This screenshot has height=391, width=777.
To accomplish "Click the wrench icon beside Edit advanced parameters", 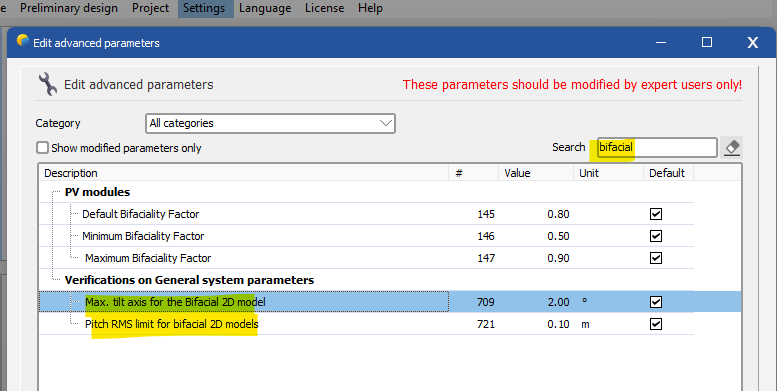I will coord(48,84).
